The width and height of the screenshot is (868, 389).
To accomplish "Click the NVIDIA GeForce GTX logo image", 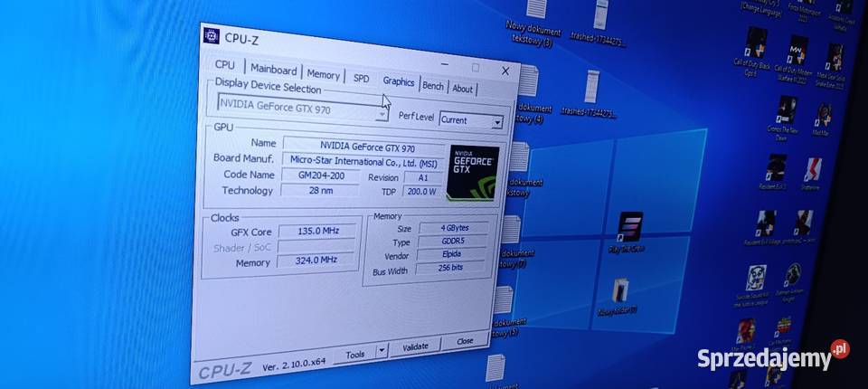I will 472,173.
